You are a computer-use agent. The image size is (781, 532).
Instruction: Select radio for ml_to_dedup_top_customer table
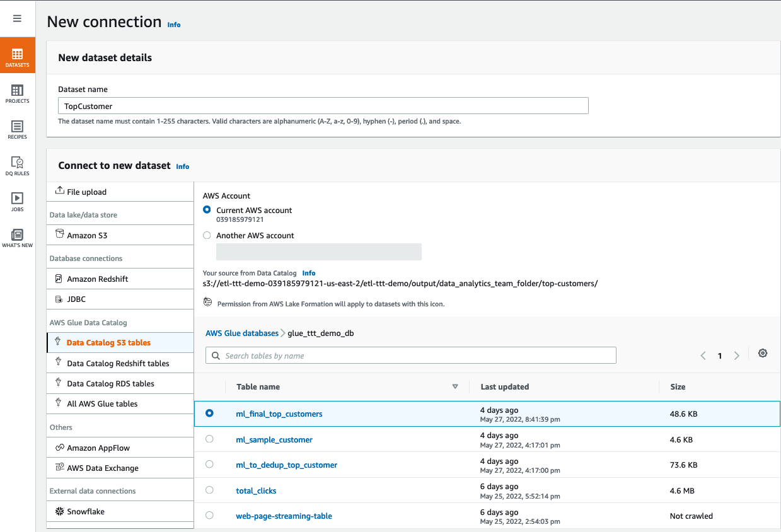click(x=209, y=465)
